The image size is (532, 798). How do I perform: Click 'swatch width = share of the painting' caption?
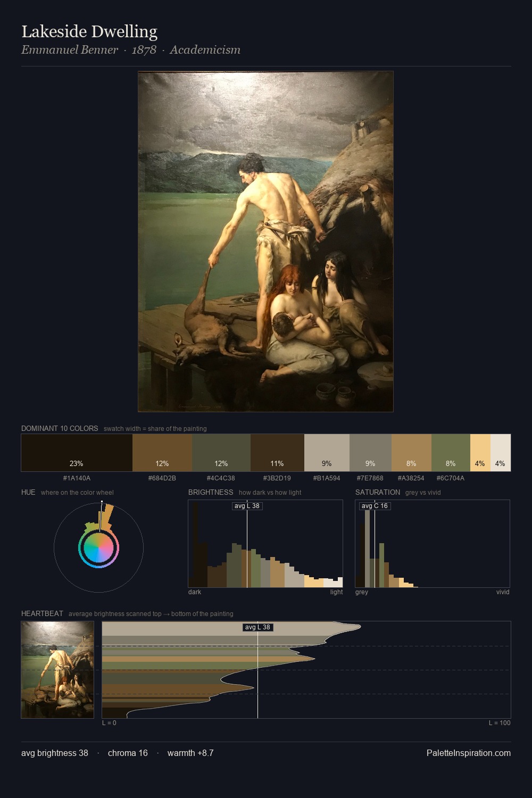[155, 429]
